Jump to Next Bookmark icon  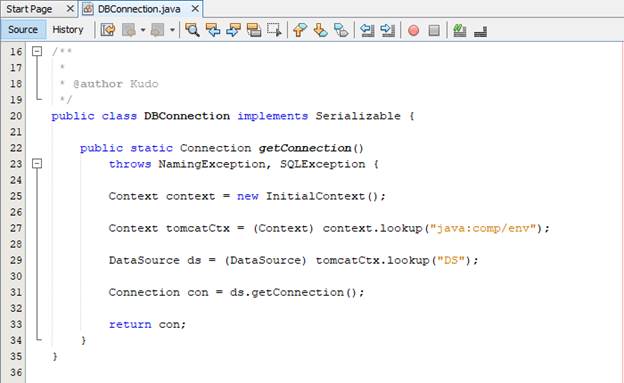click(320, 30)
